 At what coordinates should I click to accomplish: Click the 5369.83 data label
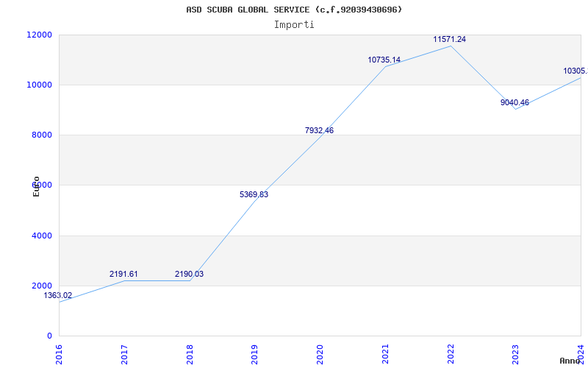tap(254, 194)
